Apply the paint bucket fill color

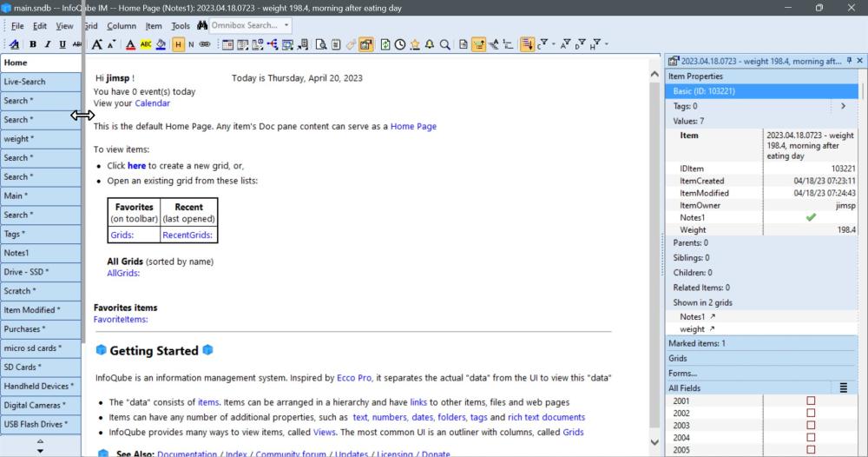(161, 44)
